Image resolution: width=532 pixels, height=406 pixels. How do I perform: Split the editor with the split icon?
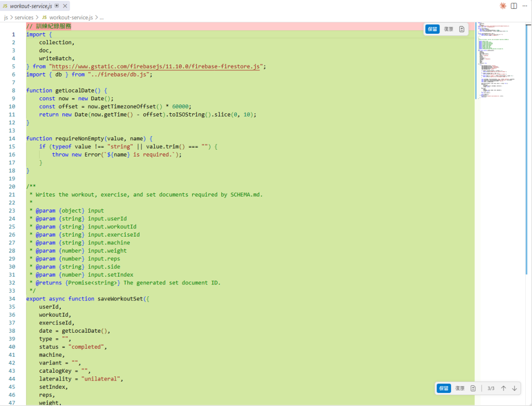514,6
